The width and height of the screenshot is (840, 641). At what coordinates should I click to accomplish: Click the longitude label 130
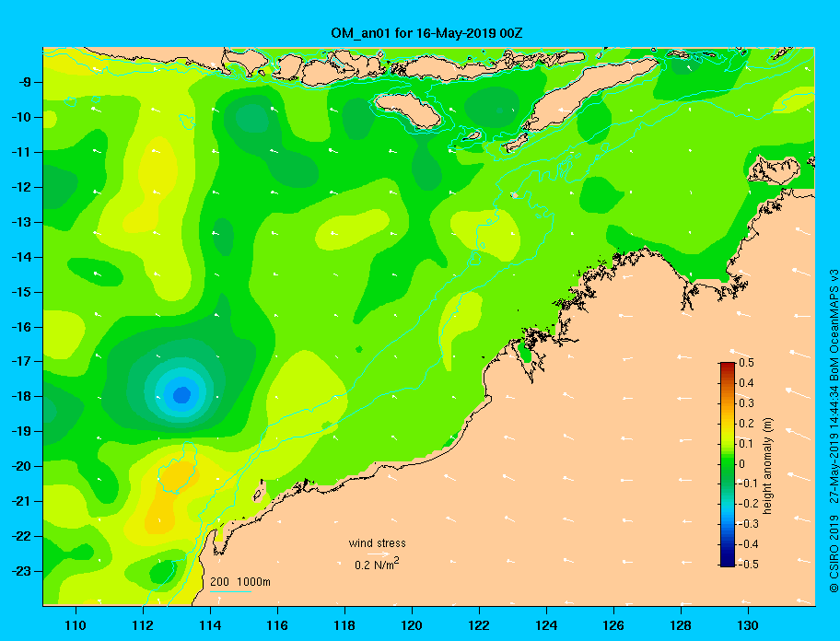748,625
